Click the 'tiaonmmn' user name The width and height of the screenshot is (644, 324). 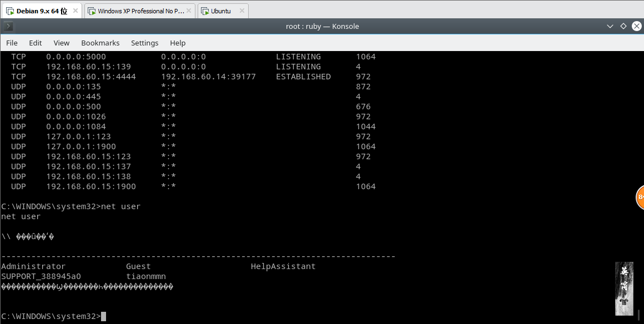[146, 276]
